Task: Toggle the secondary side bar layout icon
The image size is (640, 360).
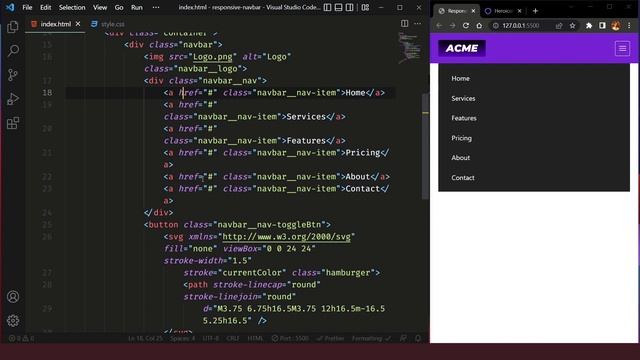Action: tap(349, 7)
